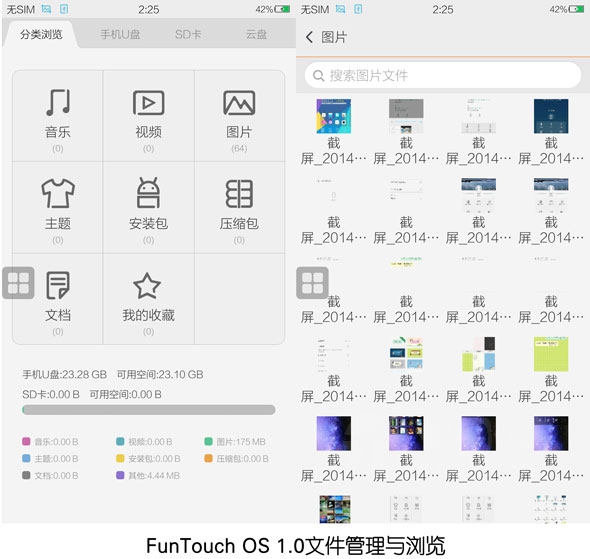This screenshot has height=559, width=590.
Task: Switch to the 云盘 cloud tab
Action: (x=256, y=35)
